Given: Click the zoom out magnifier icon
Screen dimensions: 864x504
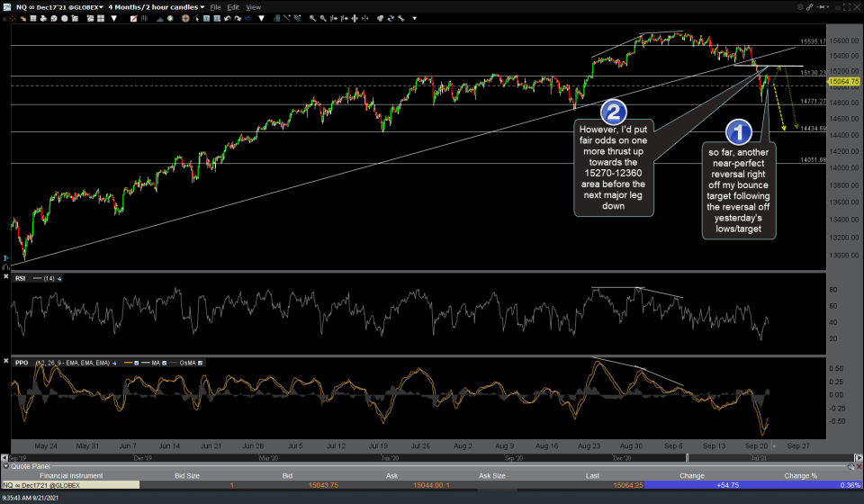Looking at the screenshot, I should point(323,18).
